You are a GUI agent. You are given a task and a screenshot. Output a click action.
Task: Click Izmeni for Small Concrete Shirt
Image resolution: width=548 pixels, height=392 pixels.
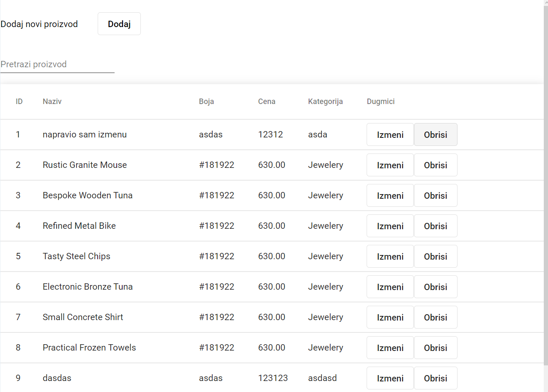[390, 317]
